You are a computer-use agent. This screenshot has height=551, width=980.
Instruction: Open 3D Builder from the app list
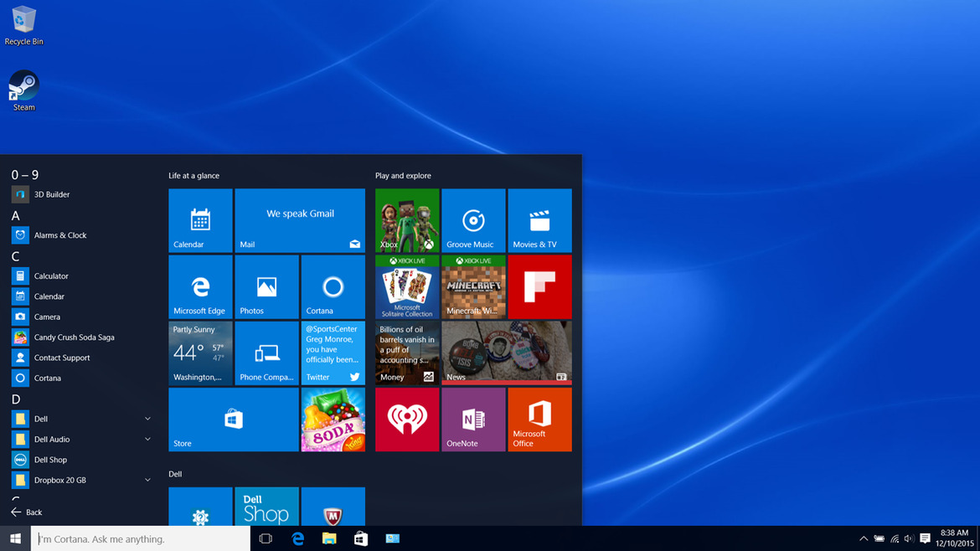click(x=81, y=194)
